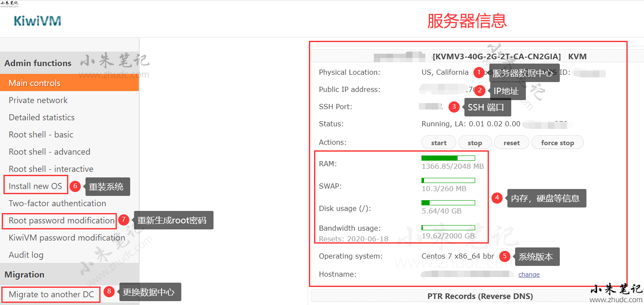Viewport: 644px width, 305px height.
Task: Click the force stop button
Action: point(558,143)
